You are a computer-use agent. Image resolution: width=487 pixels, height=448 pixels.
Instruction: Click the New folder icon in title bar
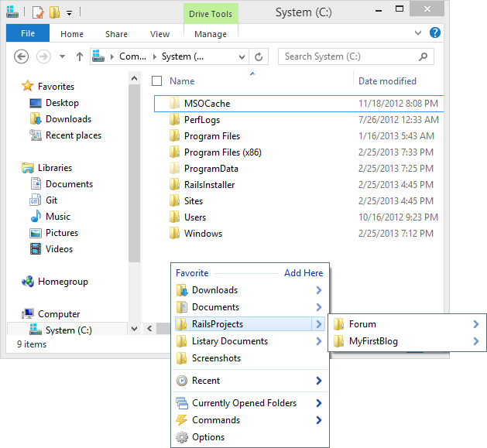(x=54, y=12)
